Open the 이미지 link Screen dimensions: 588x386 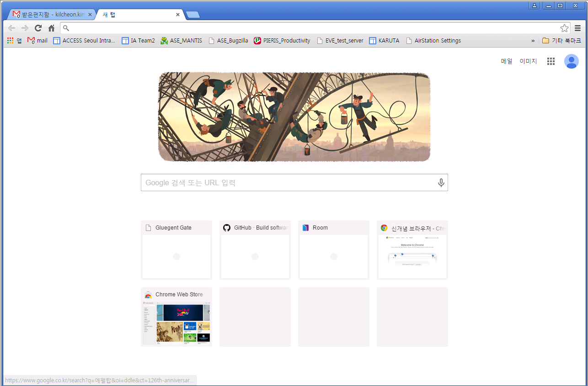528,61
